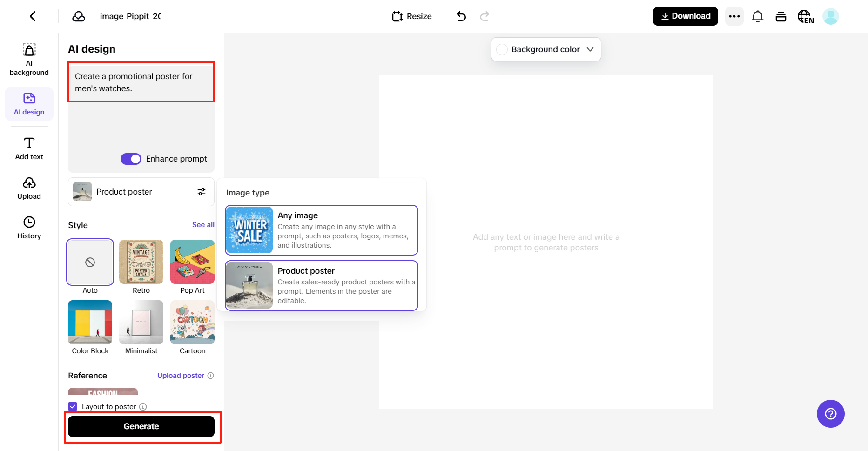Open the EN language selector
The image size is (868, 451).
(x=806, y=16)
